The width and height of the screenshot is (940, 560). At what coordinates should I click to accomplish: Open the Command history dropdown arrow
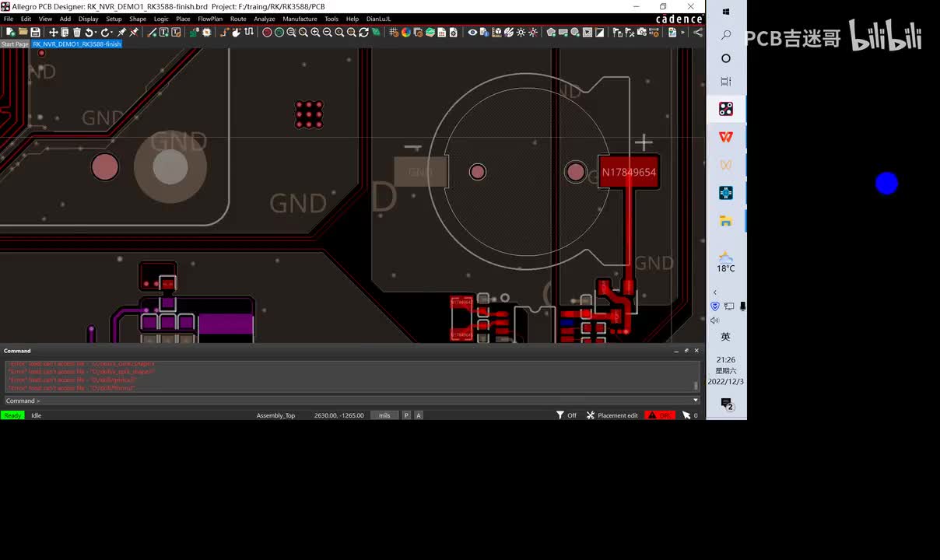[696, 401]
